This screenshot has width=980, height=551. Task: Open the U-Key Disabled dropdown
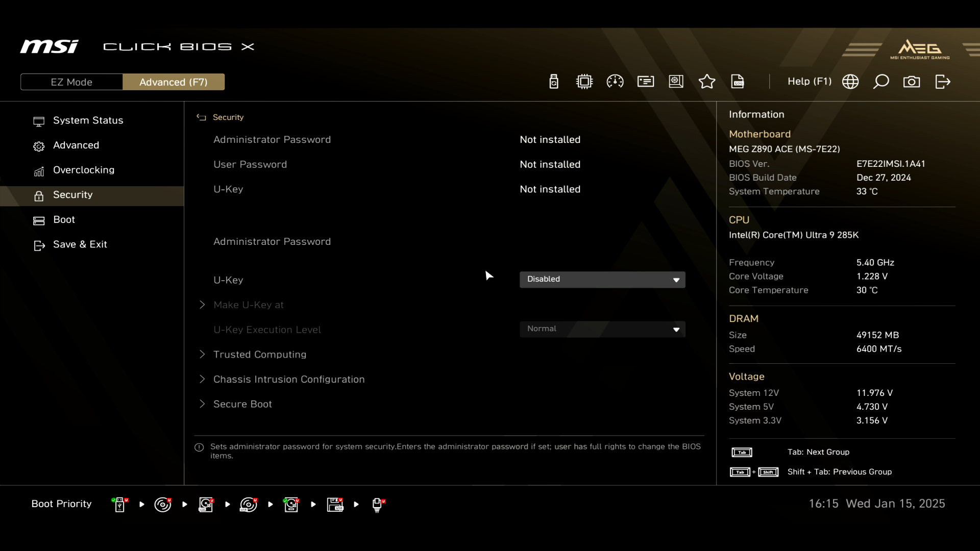coord(602,280)
